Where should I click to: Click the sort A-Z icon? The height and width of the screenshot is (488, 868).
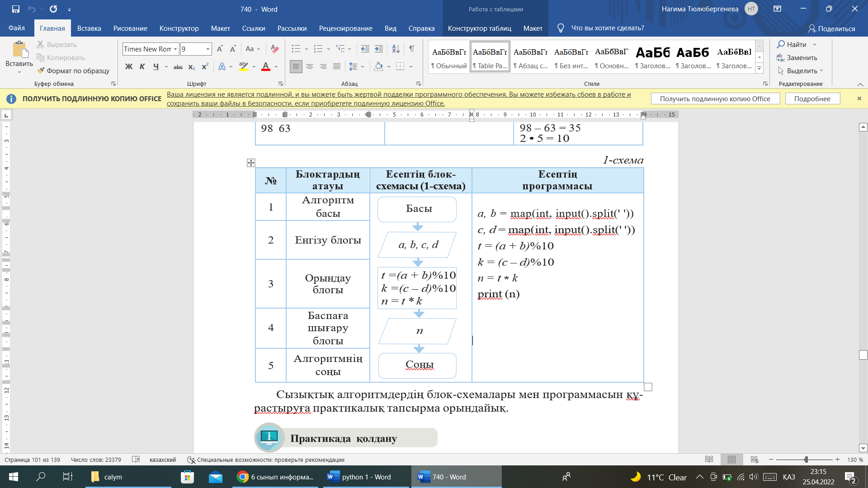click(x=396, y=49)
